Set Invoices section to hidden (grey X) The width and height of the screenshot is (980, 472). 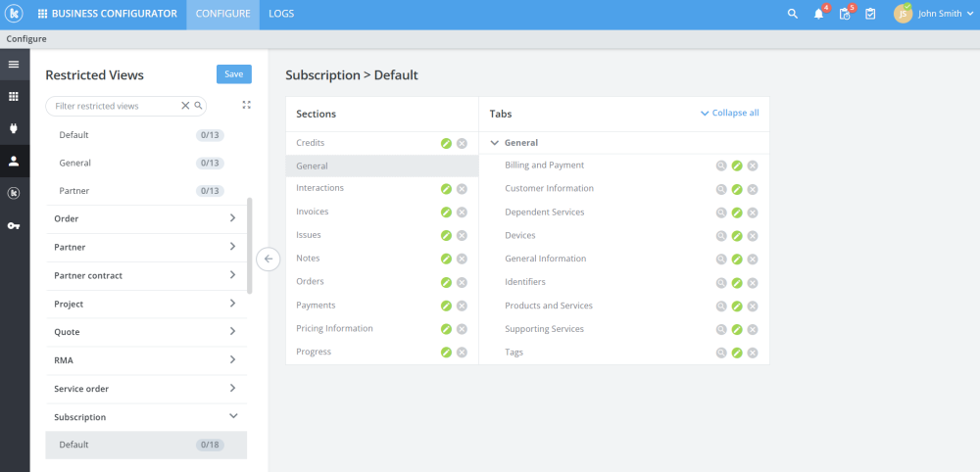462,212
